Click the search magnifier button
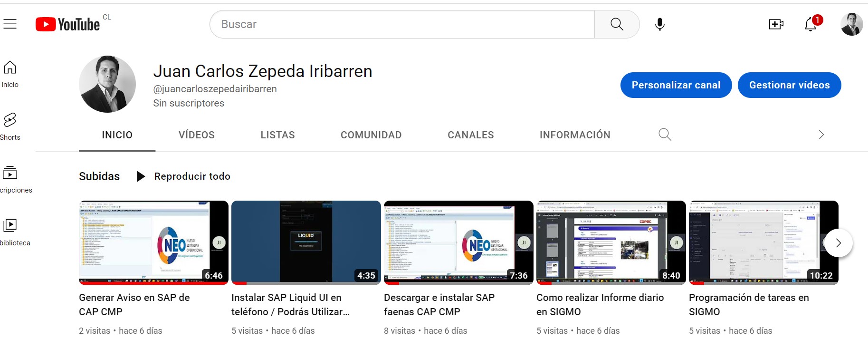The width and height of the screenshot is (868, 358). click(x=617, y=24)
